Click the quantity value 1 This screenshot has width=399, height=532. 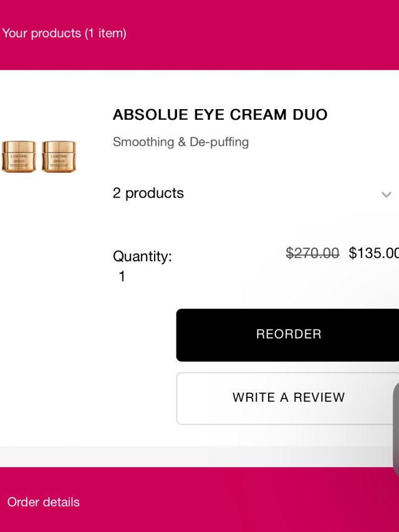122,276
